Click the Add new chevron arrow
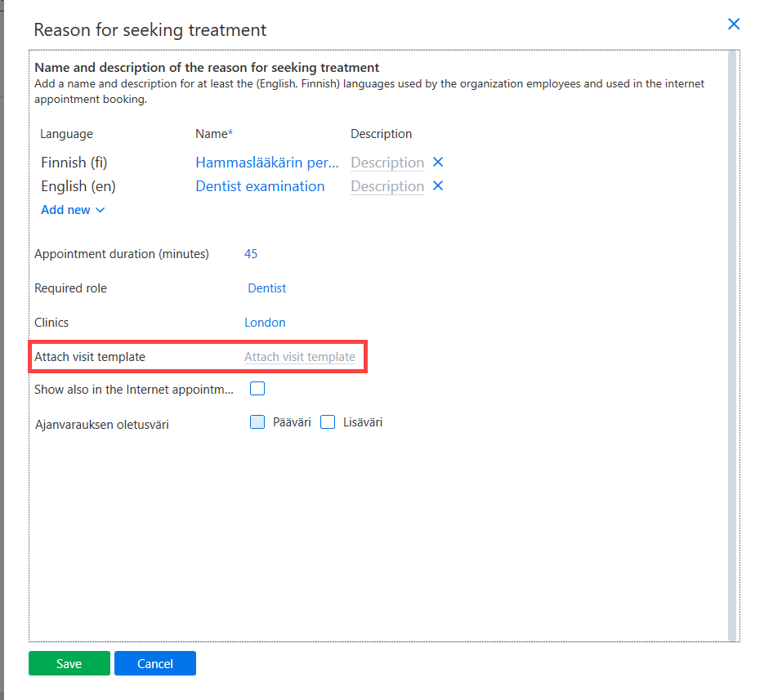The image size is (764, 700). [x=100, y=210]
